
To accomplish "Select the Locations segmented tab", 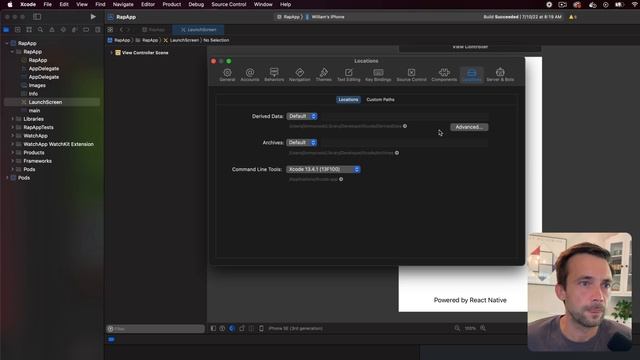I will 348,100.
